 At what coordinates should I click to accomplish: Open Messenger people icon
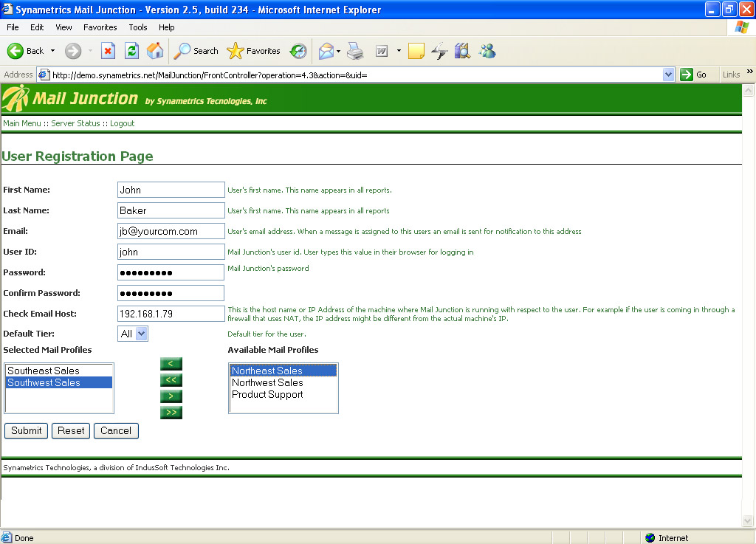(487, 51)
